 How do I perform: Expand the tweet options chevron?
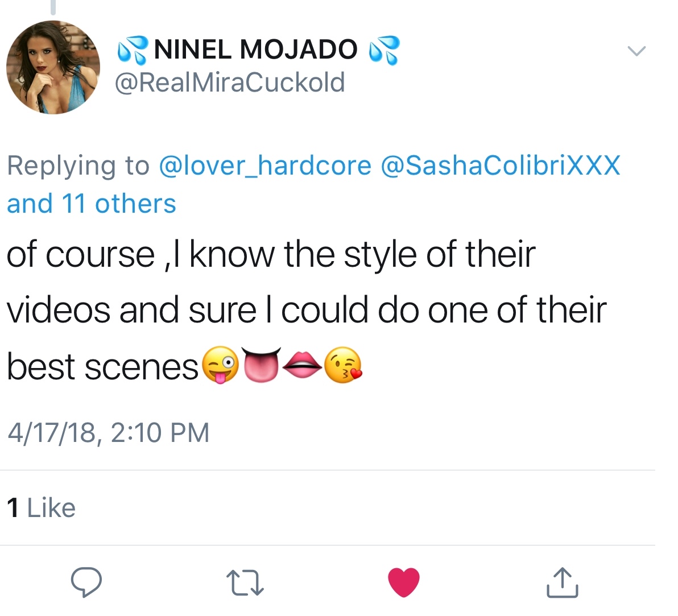(x=636, y=51)
